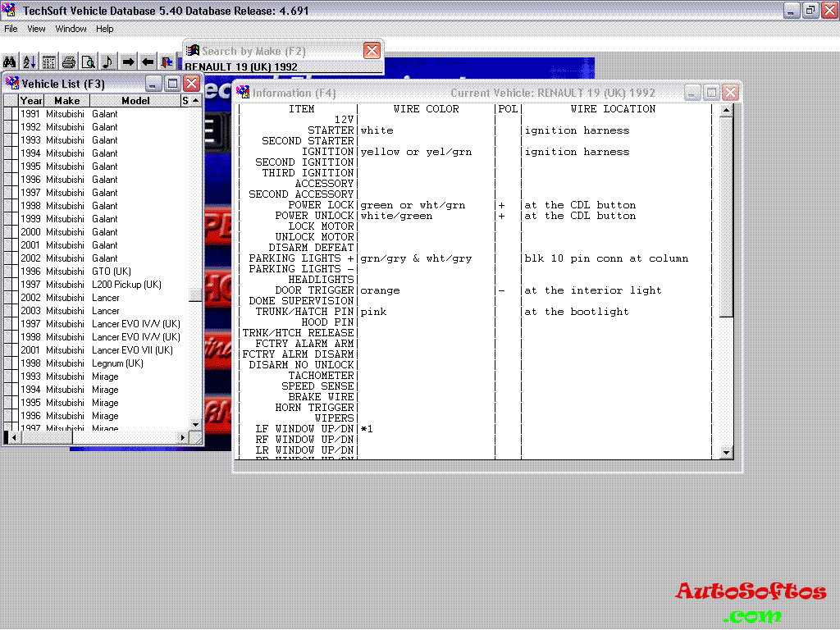Maximize the Information (F4) window
840x630 pixels.
712,93
